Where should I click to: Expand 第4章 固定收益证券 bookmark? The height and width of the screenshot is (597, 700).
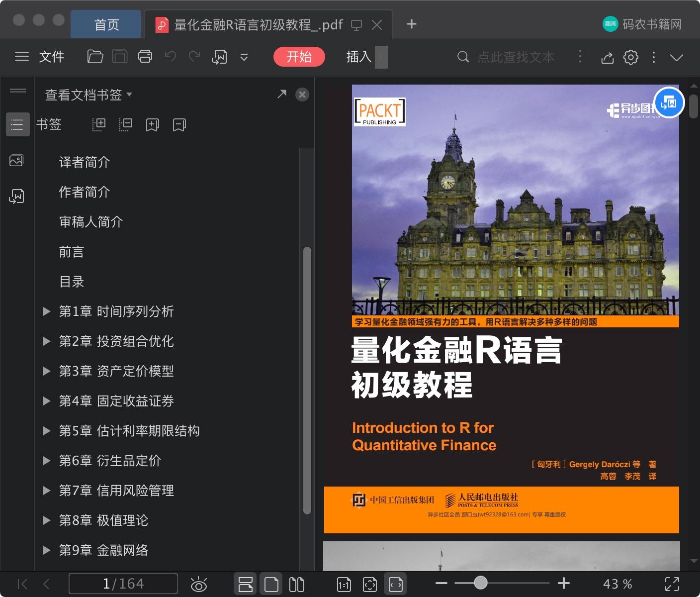[47, 401]
